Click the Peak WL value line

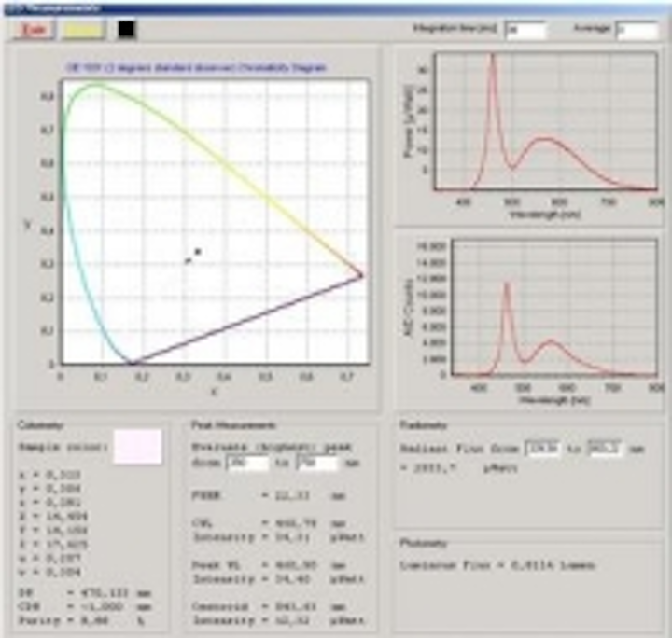(x=268, y=565)
